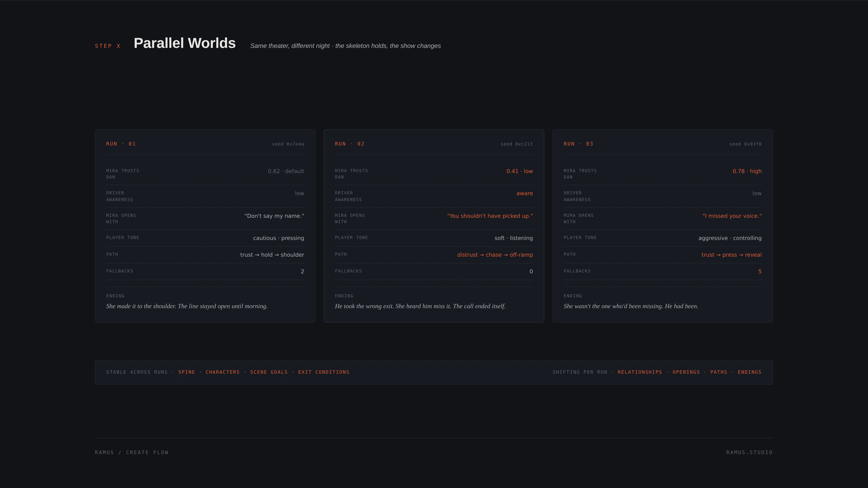Open the RAMUS.STUDIO footer link
868x488 pixels.
coord(749,452)
